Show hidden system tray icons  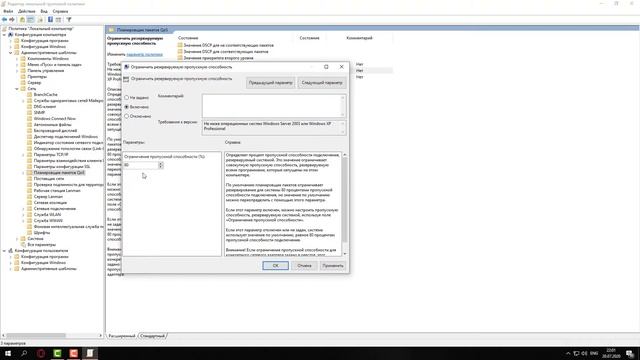(x=568, y=353)
